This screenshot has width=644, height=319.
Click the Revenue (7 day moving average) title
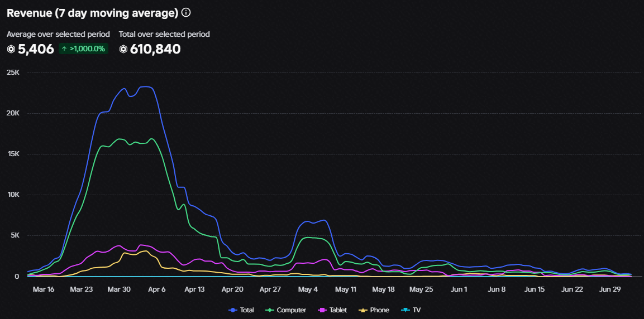92,13
